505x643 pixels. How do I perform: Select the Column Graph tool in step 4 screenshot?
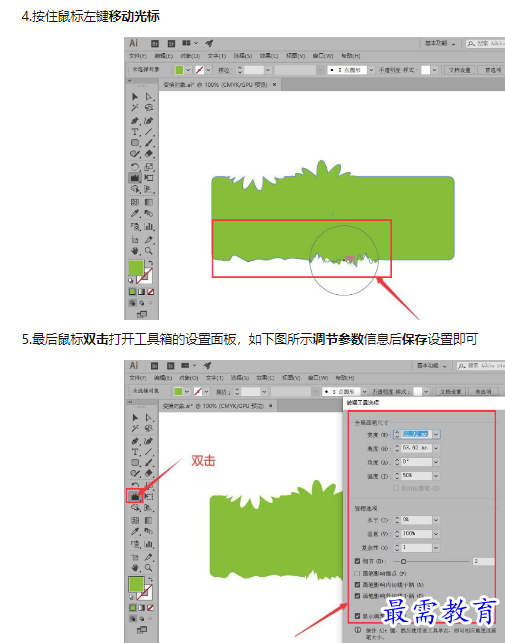point(149,226)
